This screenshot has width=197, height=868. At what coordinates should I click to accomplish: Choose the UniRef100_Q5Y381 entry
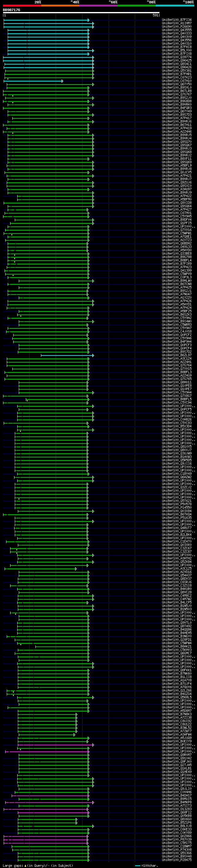pos(177,71)
